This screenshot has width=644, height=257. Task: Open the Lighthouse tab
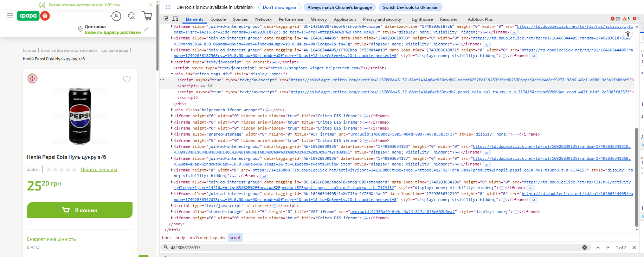pyautogui.click(x=422, y=19)
